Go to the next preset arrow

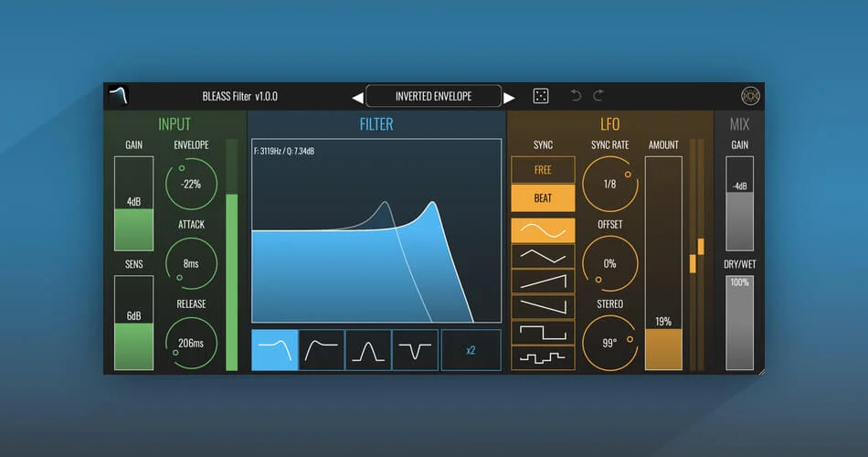point(509,98)
